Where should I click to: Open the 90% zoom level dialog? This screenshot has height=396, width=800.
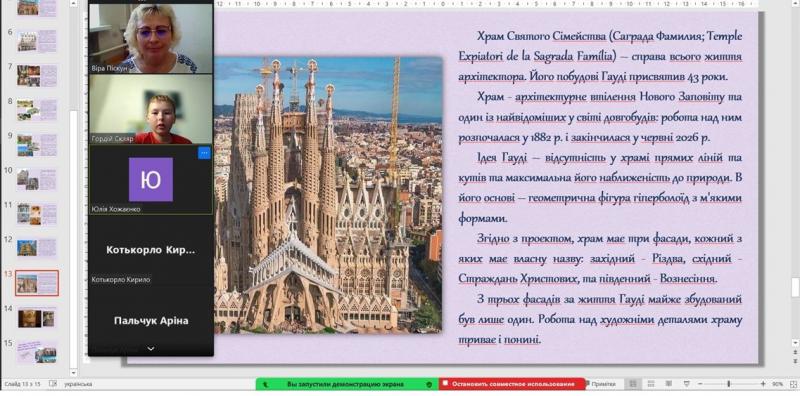tap(778, 384)
